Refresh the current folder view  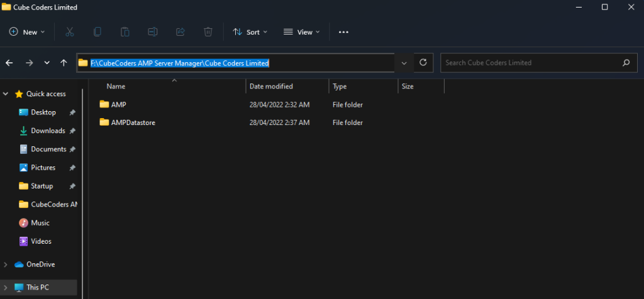coord(423,63)
